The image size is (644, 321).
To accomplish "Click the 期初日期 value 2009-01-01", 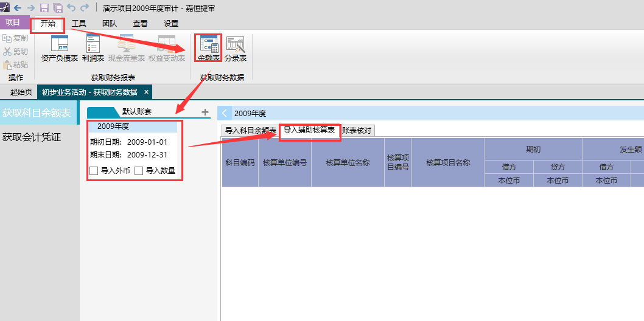I will pos(147,142).
